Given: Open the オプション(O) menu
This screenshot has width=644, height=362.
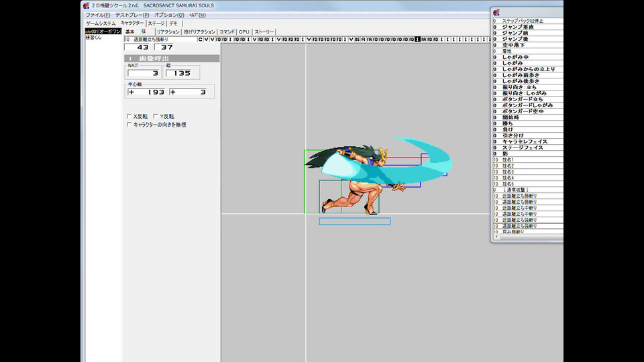Looking at the screenshot, I should point(169,15).
